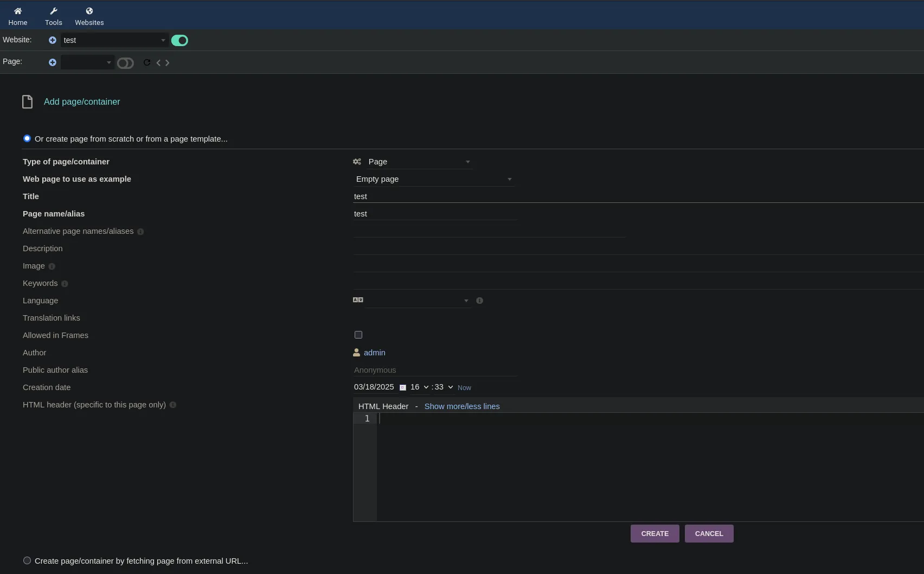Click info icon beside Keywords label
This screenshot has height=574, width=924.
pos(65,284)
